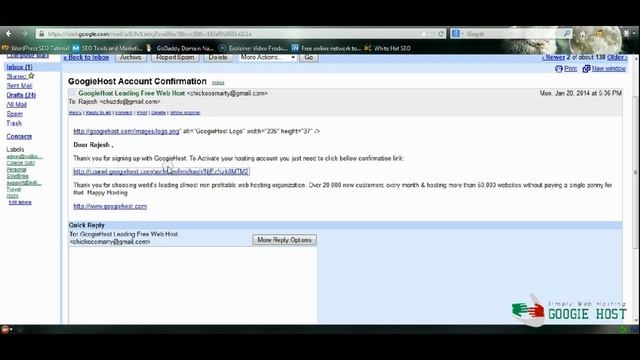This screenshot has width=640, height=360.
Task: Click sender name GoogieHost Leading Free Web Host
Action: [131, 93]
